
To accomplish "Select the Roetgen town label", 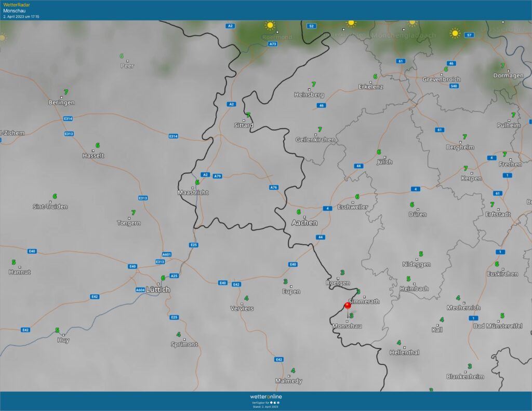I will point(338,283).
